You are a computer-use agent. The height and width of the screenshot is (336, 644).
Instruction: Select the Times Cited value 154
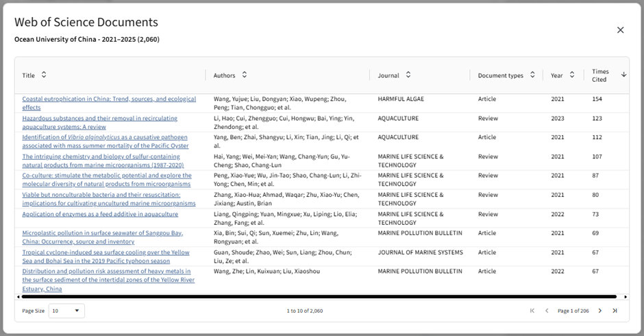coord(597,99)
